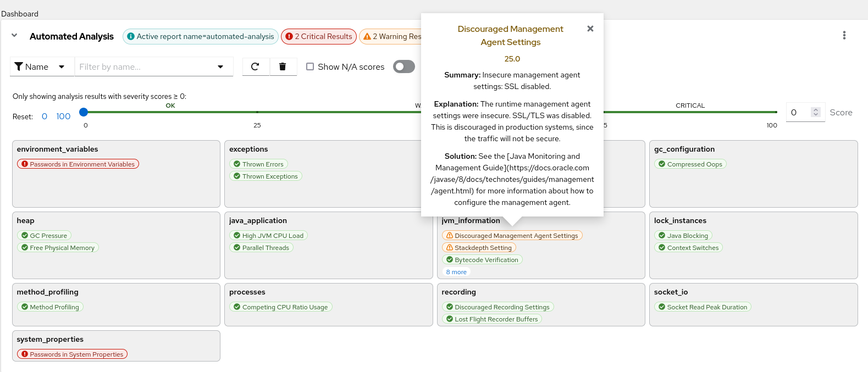Close the Discouraged Management Agent popover
Image resolution: width=868 pixels, height=372 pixels.
click(590, 29)
